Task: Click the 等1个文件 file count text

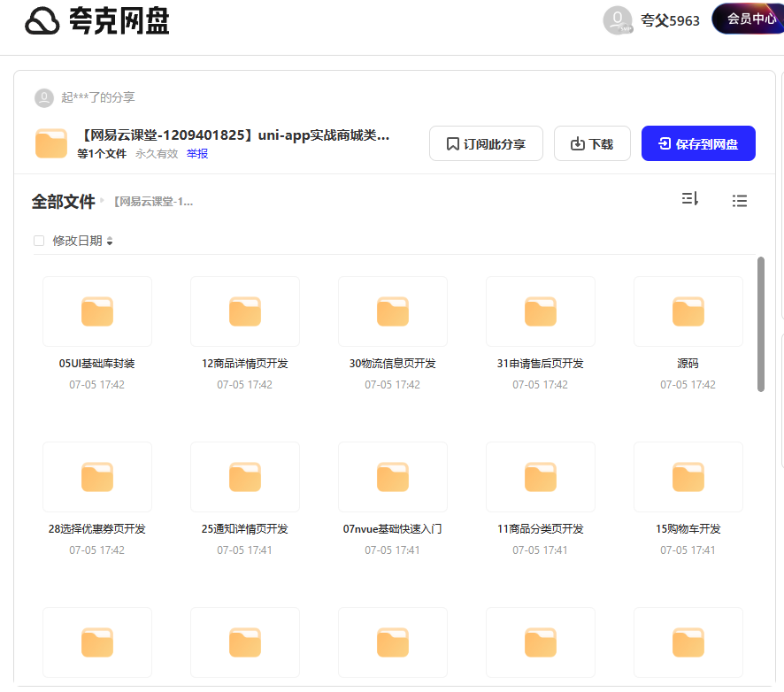Action: (102, 154)
